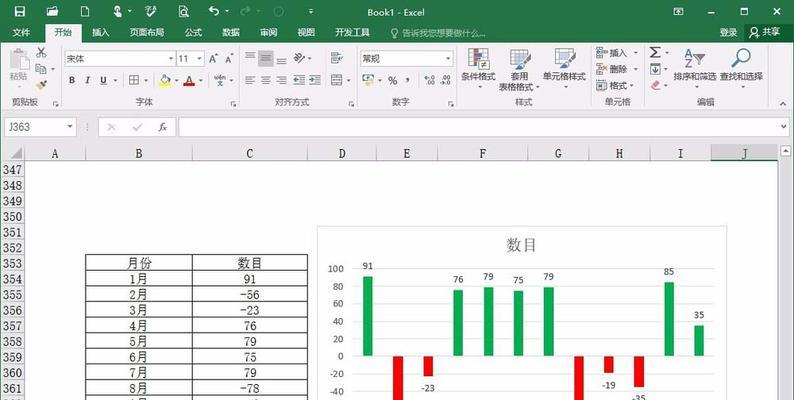Collapse the ribbon with the chevron
Screen dimensions: 794x400
[x=783, y=104]
